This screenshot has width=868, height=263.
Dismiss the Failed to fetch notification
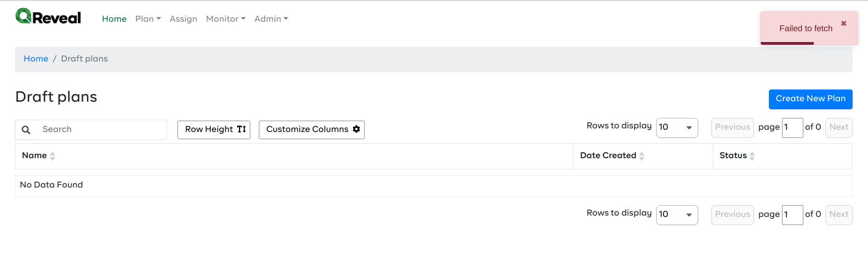pyautogui.click(x=843, y=23)
